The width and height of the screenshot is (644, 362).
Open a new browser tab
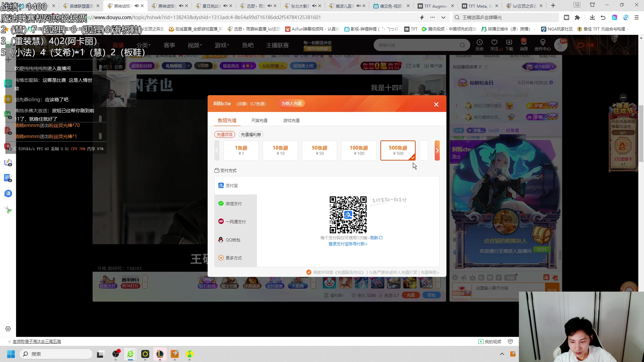(553, 6)
